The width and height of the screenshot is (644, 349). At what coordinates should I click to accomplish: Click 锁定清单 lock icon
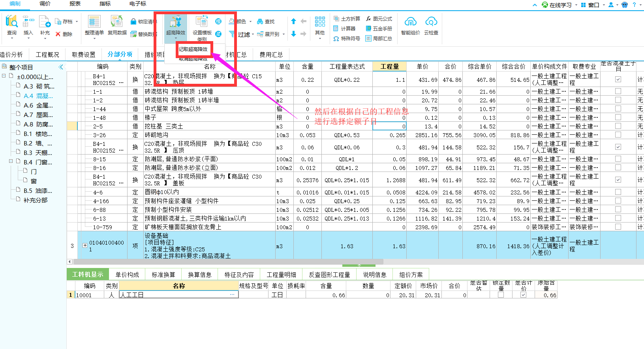pyautogui.click(x=133, y=22)
